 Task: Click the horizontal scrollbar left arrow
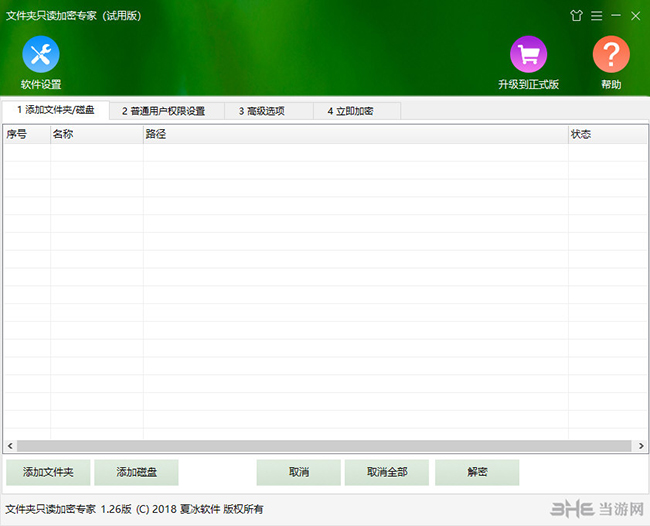pyautogui.click(x=10, y=446)
